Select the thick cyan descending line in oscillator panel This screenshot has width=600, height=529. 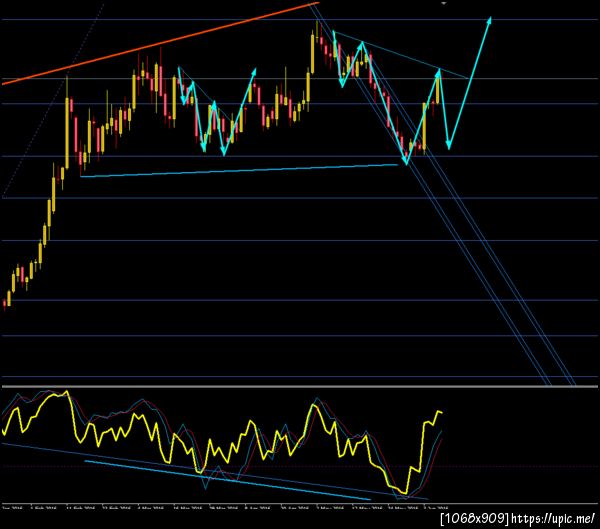click(227, 480)
